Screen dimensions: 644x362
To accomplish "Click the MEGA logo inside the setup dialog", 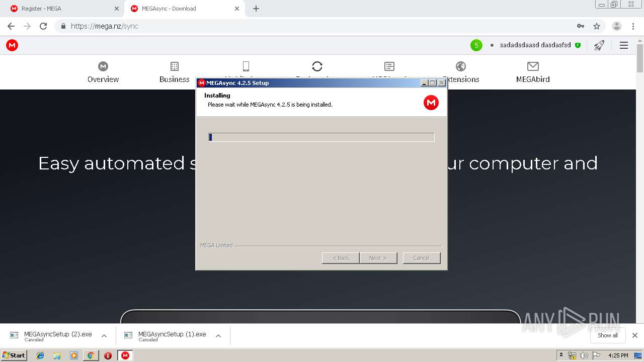I will (x=431, y=103).
